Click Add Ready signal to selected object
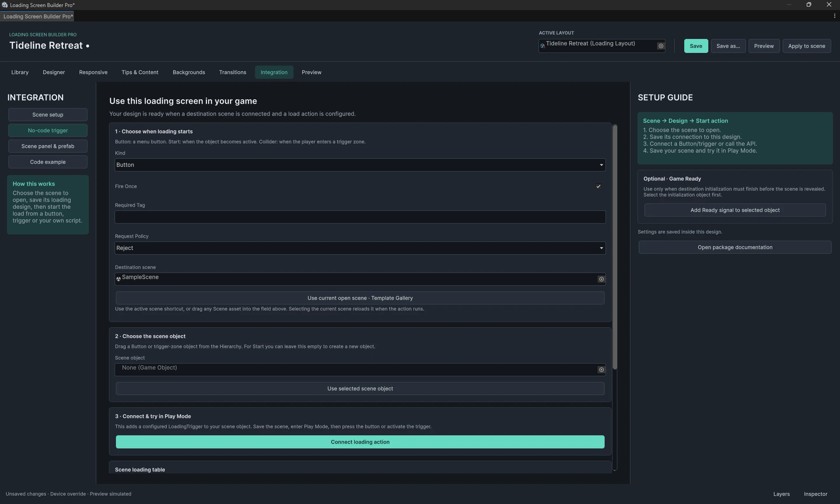This screenshot has height=504, width=840. click(x=735, y=210)
